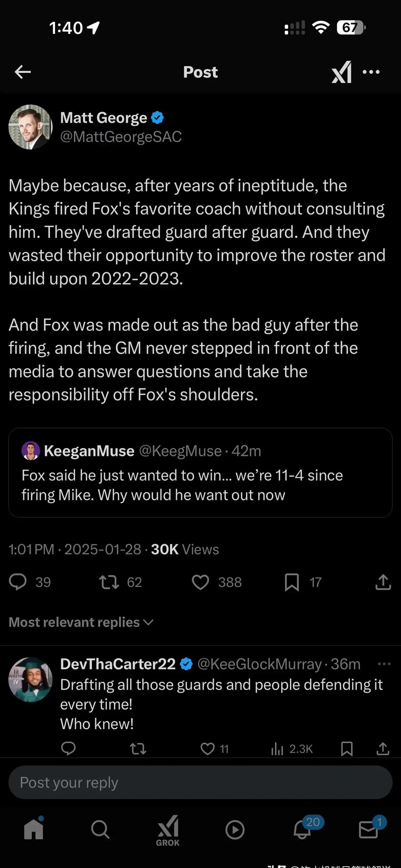This screenshot has height=868, width=401.
Task: Bookmark Matt George's post
Action: (x=292, y=582)
